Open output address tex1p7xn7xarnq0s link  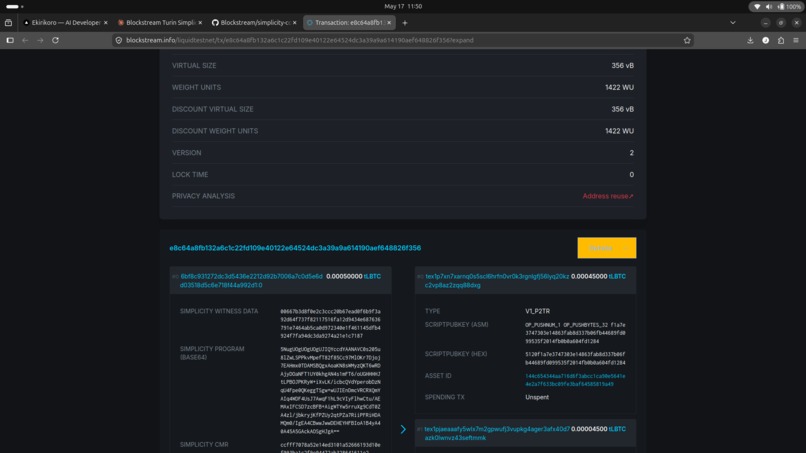click(497, 280)
